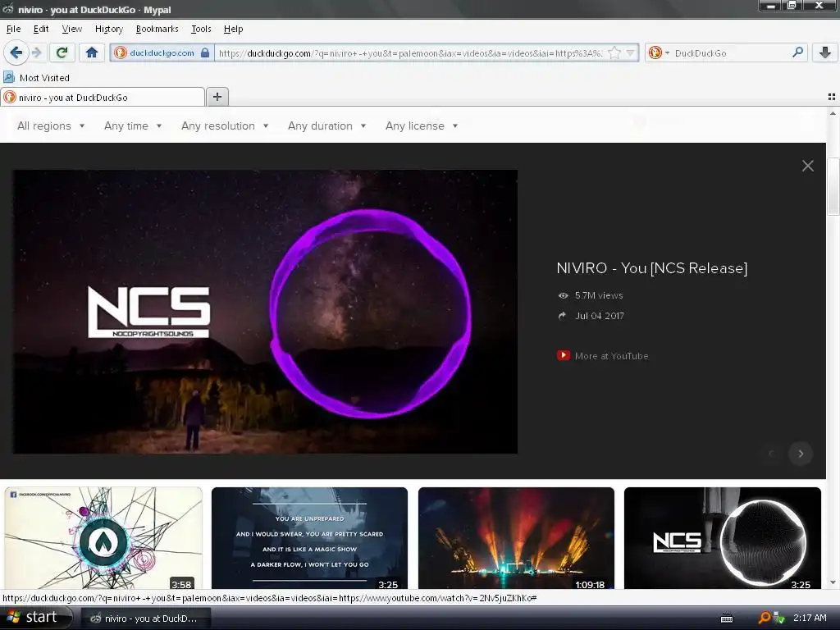Open the Home page button
The height and width of the screenshot is (630, 840).
point(92,52)
